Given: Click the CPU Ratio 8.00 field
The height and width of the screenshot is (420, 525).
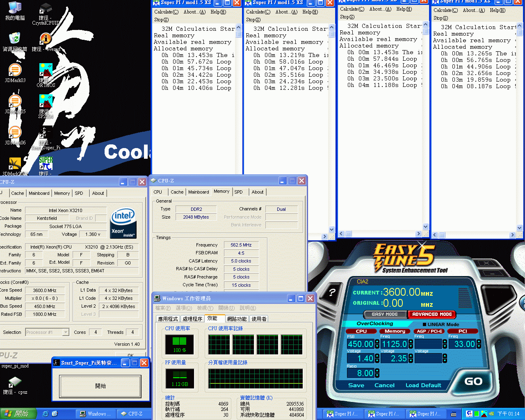Looking at the screenshot, I should pyautogui.click(x=361, y=373).
